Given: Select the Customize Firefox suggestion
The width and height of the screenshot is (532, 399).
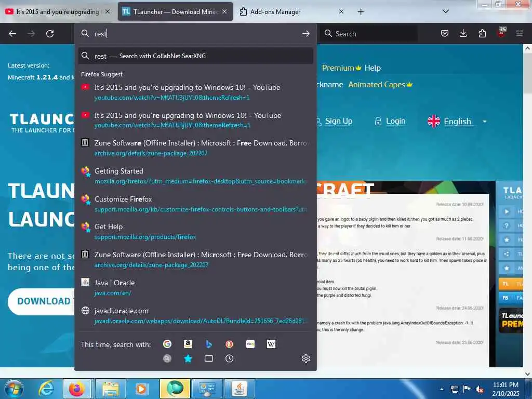Looking at the screenshot, I should tap(195, 204).
